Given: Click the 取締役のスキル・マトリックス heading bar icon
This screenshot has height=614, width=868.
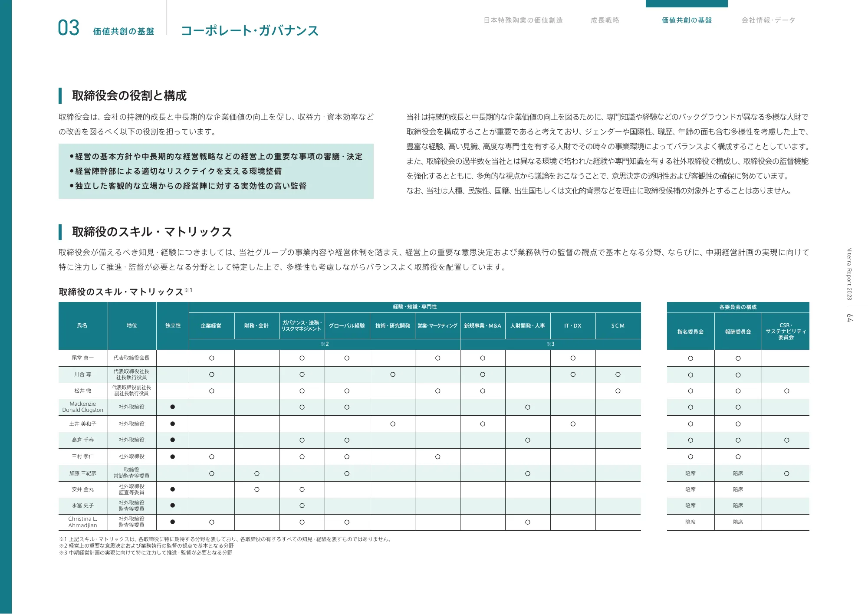Looking at the screenshot, I should pos(61,233).
